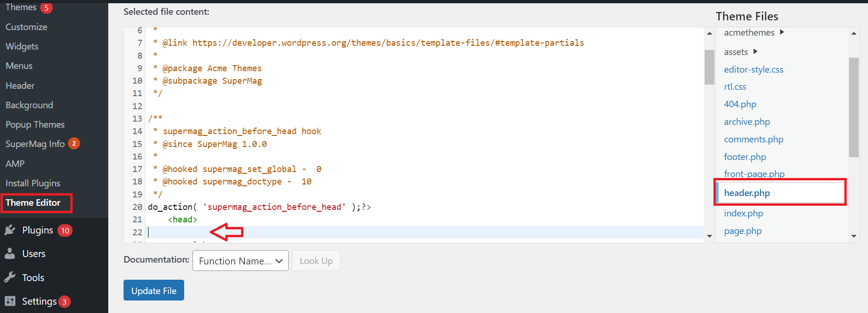Click the code editor vertical scrollbar thumb
The height and width of the screenshot is (313, 868).
click(709, 67)
